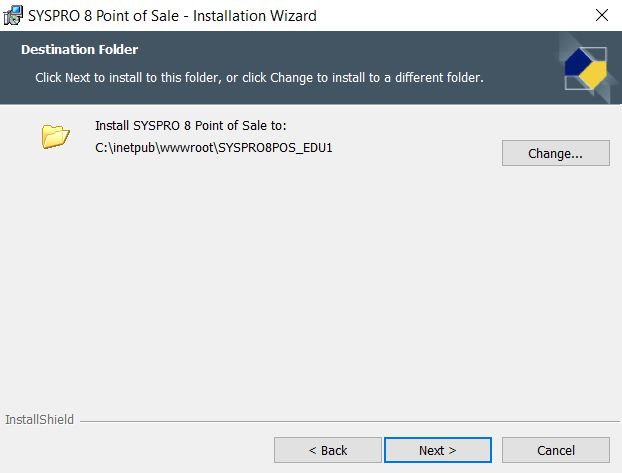Proceed by clicking Next

click(437, 450)
